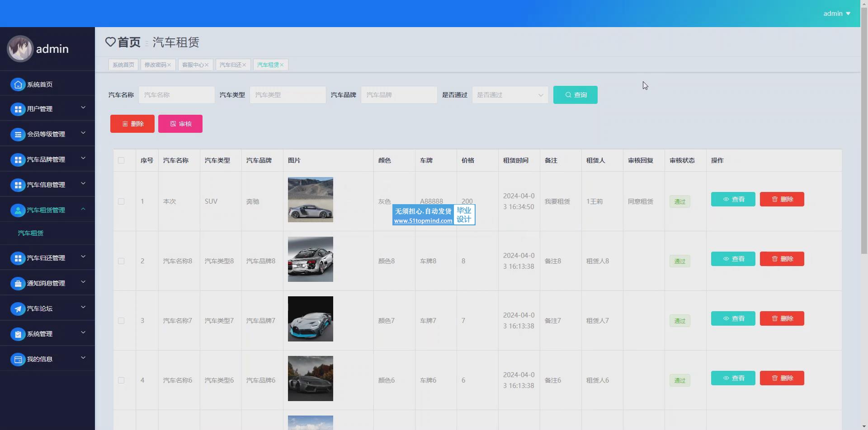
Task: Check the checkbox for row 1 本次
Action: (121, 201)
